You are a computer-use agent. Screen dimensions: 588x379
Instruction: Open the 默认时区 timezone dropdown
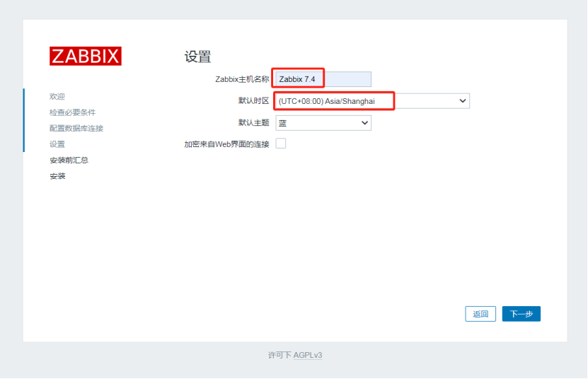click(x=372, y=101)
